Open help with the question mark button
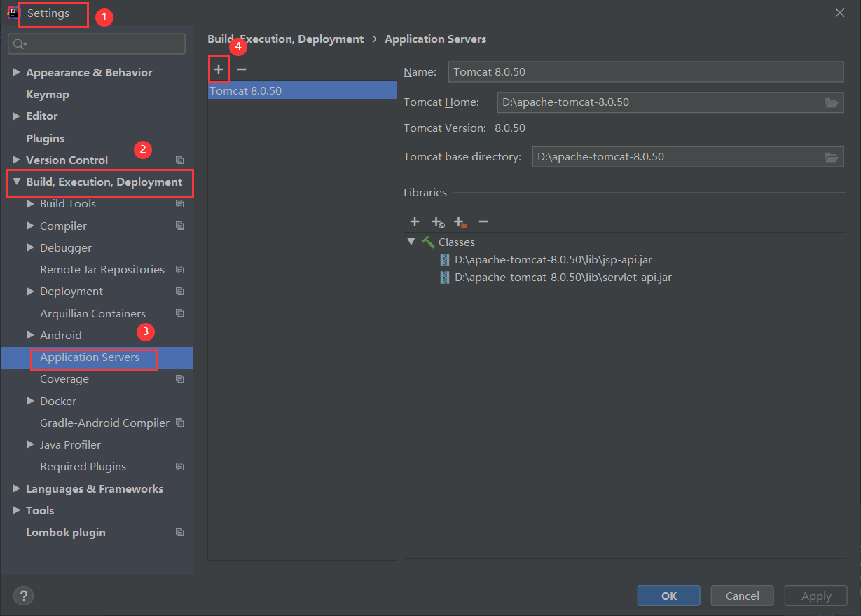 point(23,596)
